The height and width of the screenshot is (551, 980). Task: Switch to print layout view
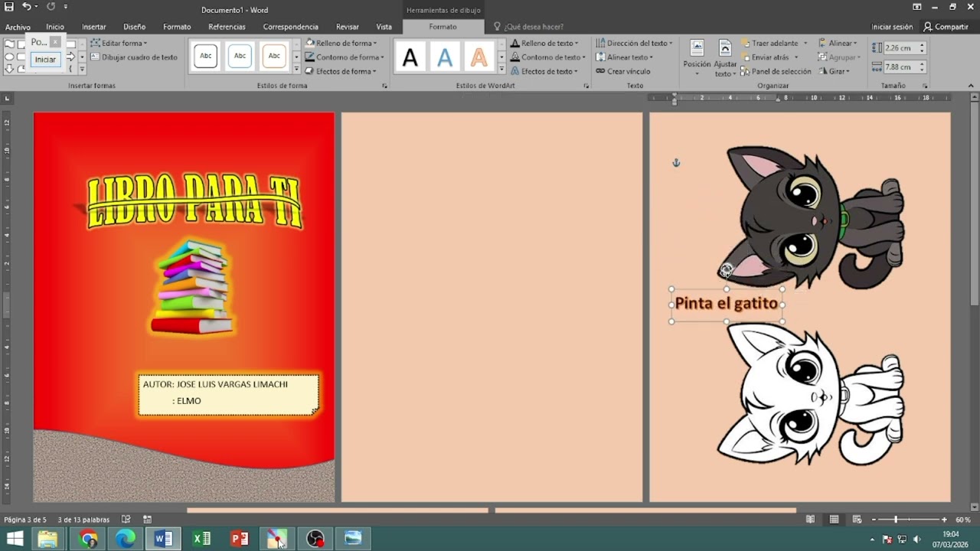click(834, 520)
